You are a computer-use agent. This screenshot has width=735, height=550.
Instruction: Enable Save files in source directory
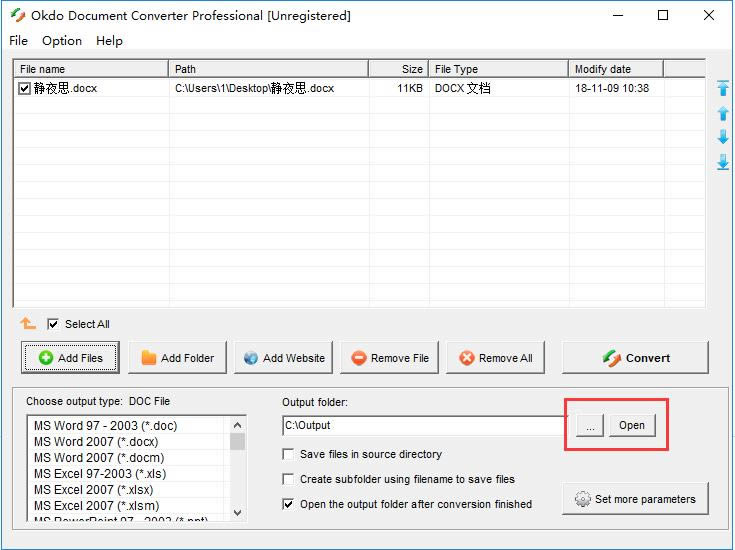[x=289, y=454]
